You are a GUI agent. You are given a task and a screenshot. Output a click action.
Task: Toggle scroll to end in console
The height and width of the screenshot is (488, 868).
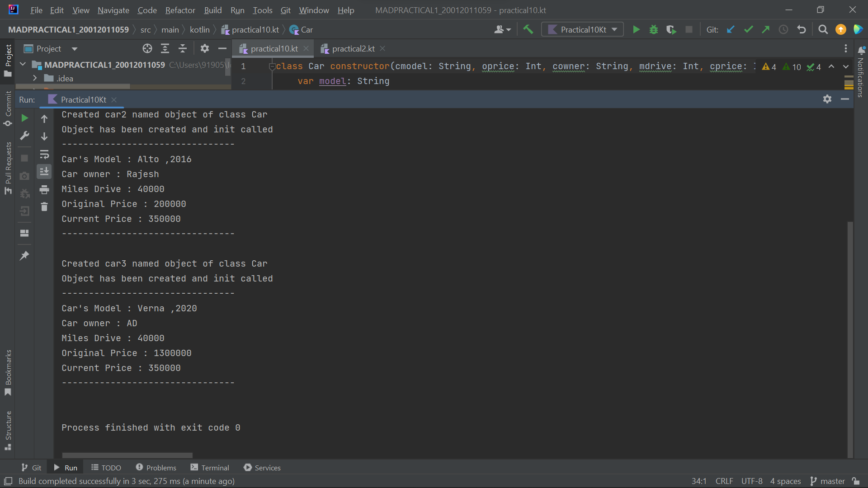click(44, 171)
